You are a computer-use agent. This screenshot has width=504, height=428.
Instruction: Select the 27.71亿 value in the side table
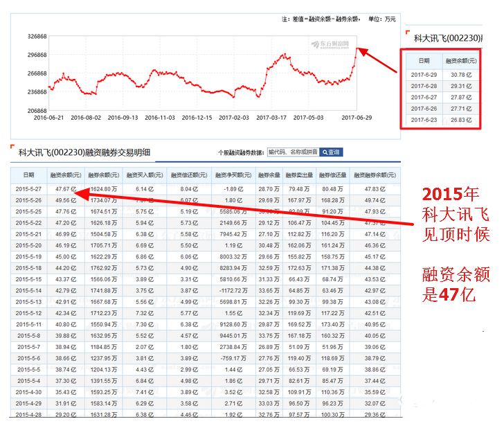[x=461, y=109]
